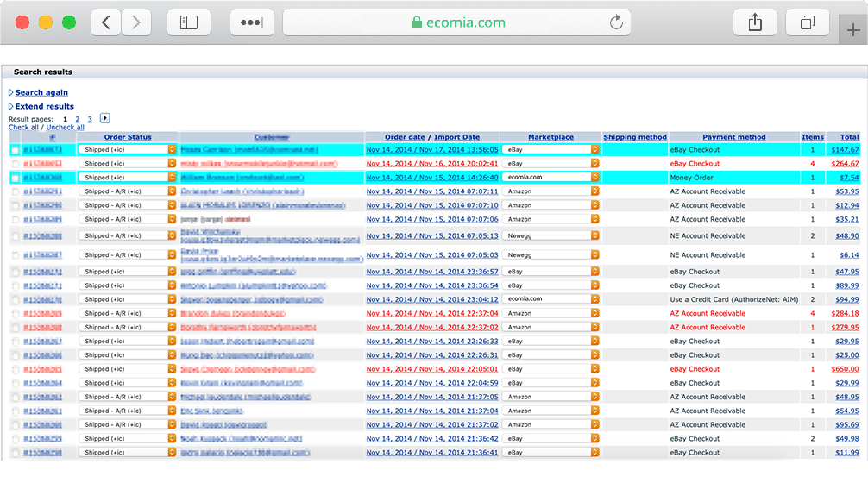Screen dimensions: 868x489
Task: Open a new browser tab
Action: [x=852, y=29]
